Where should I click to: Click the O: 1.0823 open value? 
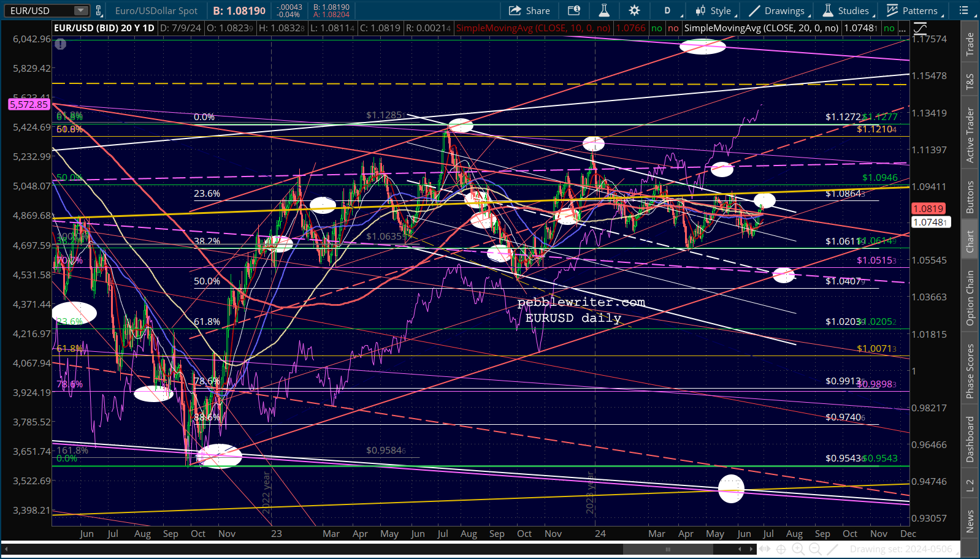pos(231,28)
